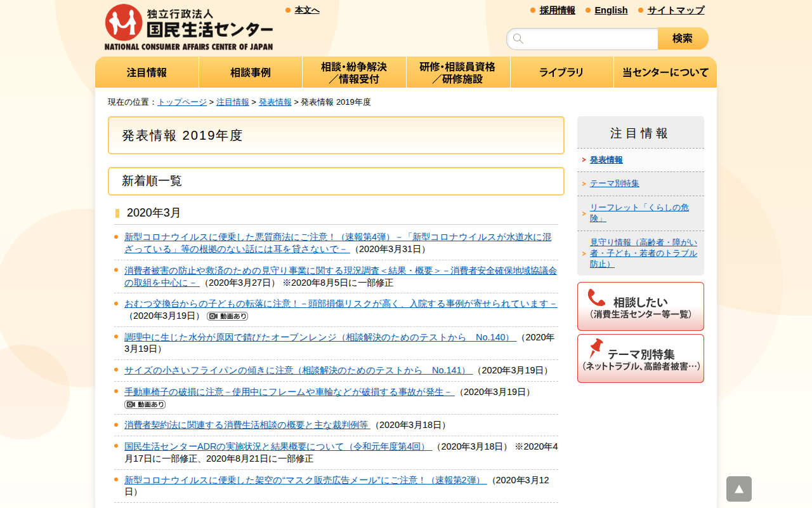Click the トップページ breadcrumb link
The image size is (812, 508).
[182, 102]
